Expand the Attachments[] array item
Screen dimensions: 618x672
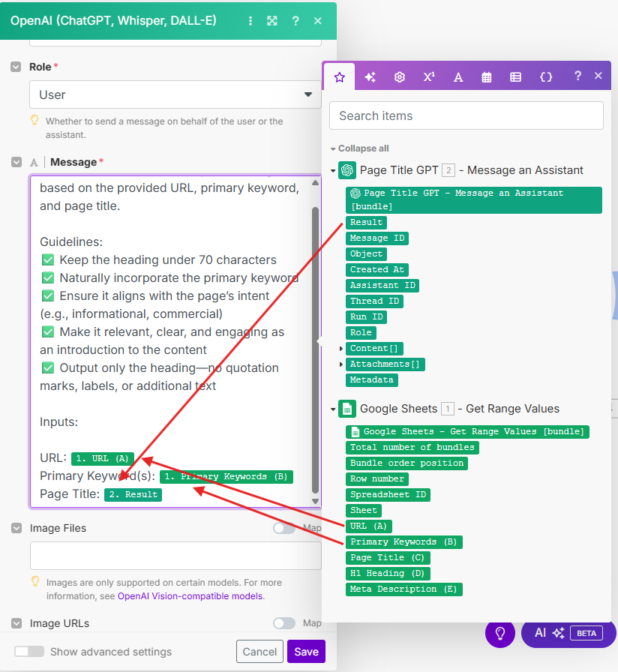pyautogui.click(x=340, y=364)
